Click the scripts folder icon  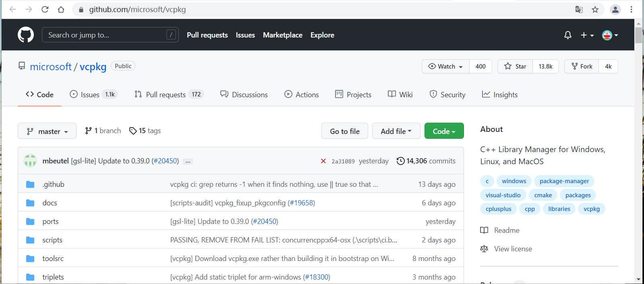30,240
